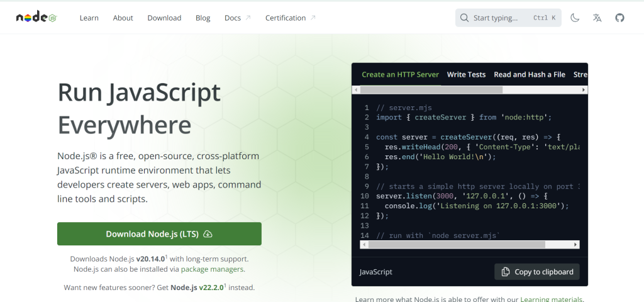
Task: Click the Docs external link arrow
Action: click(248, 18)
